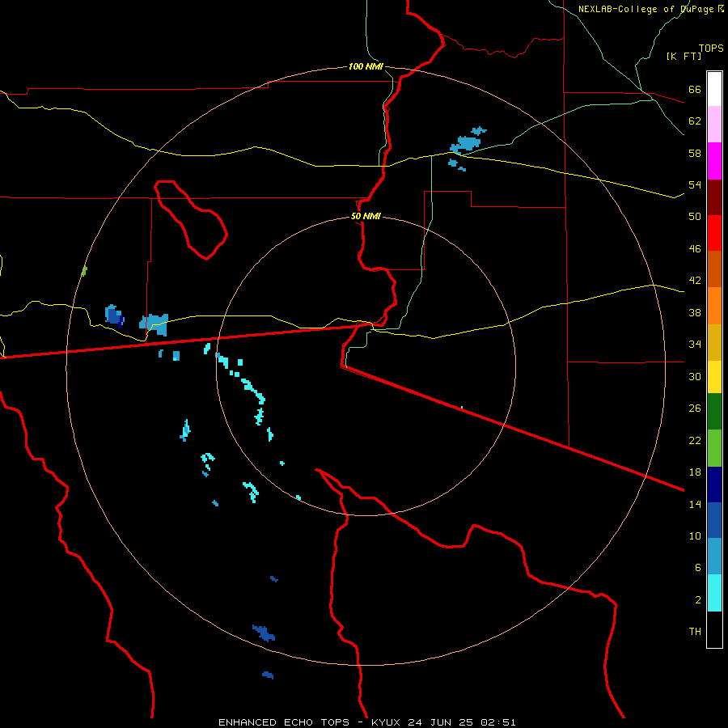Click the legend value "62"
Screen dimensions: 728x728
pyautogui.click(x=695, y=121)
